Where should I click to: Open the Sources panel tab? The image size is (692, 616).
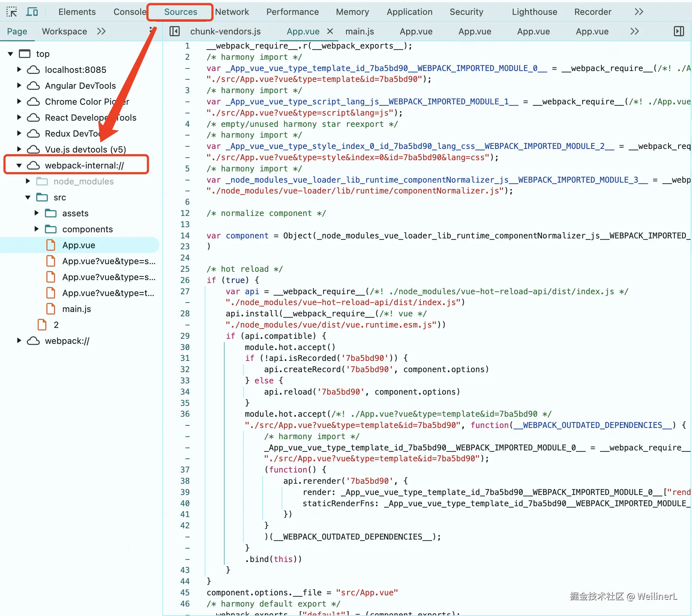click(x=180, y=12)
